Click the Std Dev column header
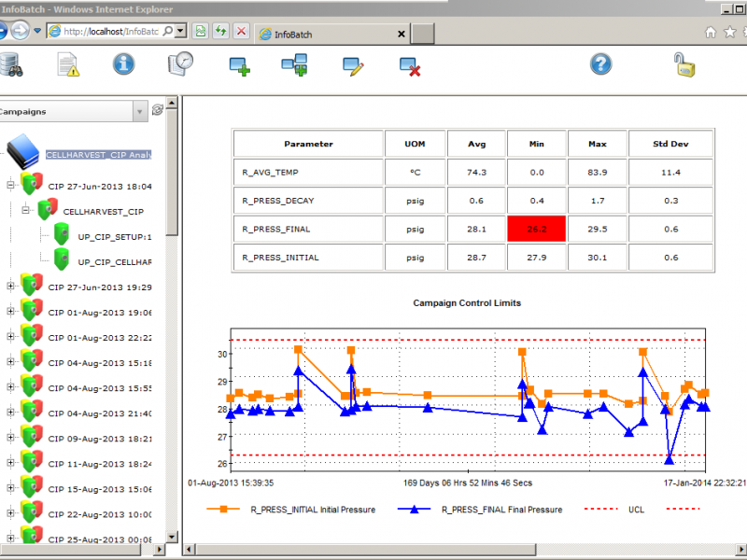This screenshot has width=747, height=560. coord(670,144)
